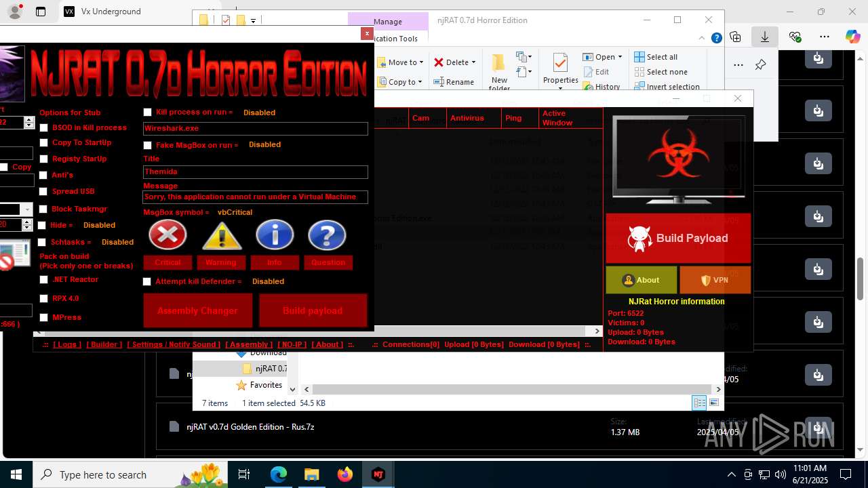
Task: Click the blue Question mark icon
Action: [327, 236]
